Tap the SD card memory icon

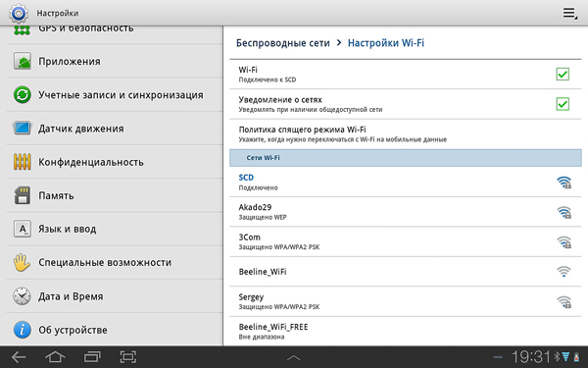pyautogui.click(x=23, y=195)
